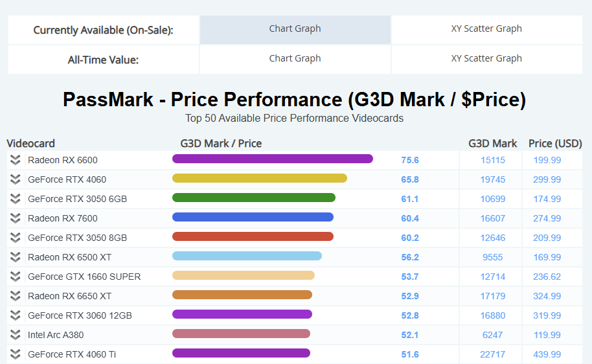Expand details for Radeon RX 6600 row
The width and height of the screenshot is (592, 364).
click(16, 160)
